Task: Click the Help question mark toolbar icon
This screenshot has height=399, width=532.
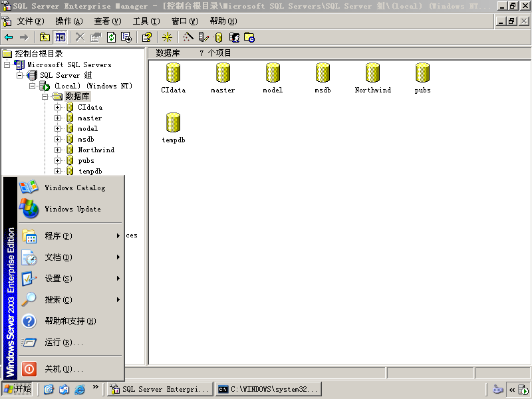Action: tap(146, 37)
